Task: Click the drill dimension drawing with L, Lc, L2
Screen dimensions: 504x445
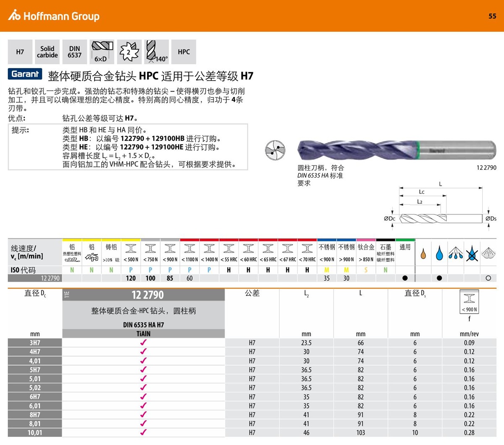Action: 440,206
